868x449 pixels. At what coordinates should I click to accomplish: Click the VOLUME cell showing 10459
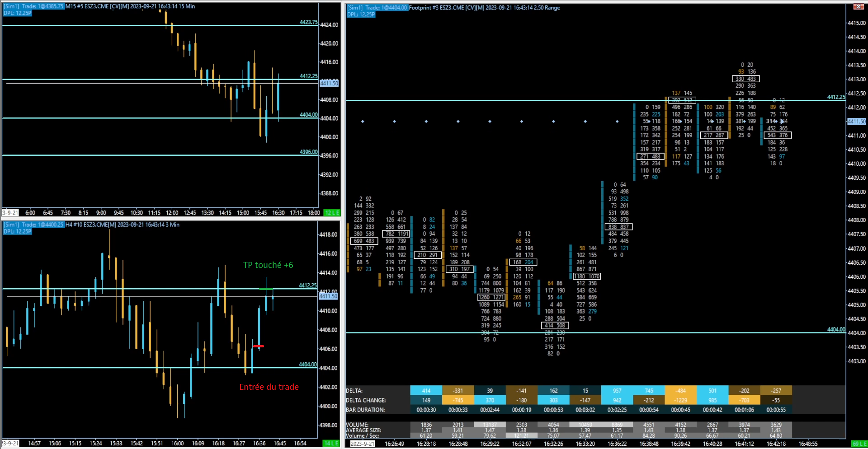coord(585,425)
